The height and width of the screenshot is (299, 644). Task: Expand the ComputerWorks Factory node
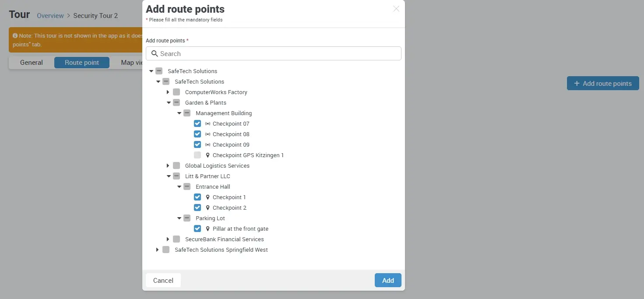pyautogui.click(x=168, y=92)
